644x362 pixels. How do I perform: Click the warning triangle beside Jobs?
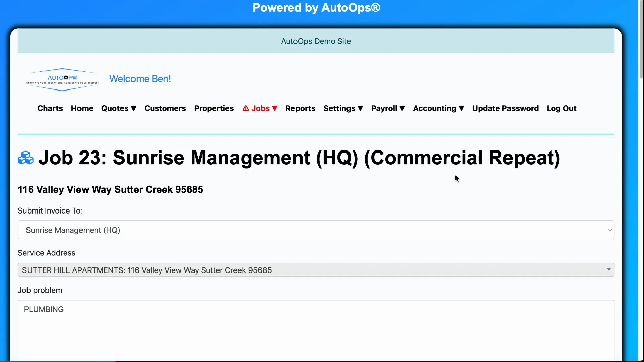click(x=246, y=108)
